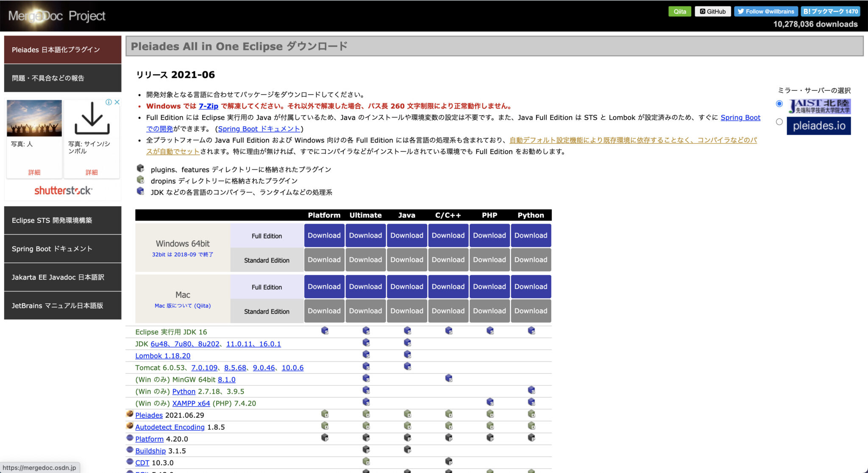The width and height of the screenshot is (868, 473).
Task: Close the advertisement with X icon
Action: pos(117,102)
